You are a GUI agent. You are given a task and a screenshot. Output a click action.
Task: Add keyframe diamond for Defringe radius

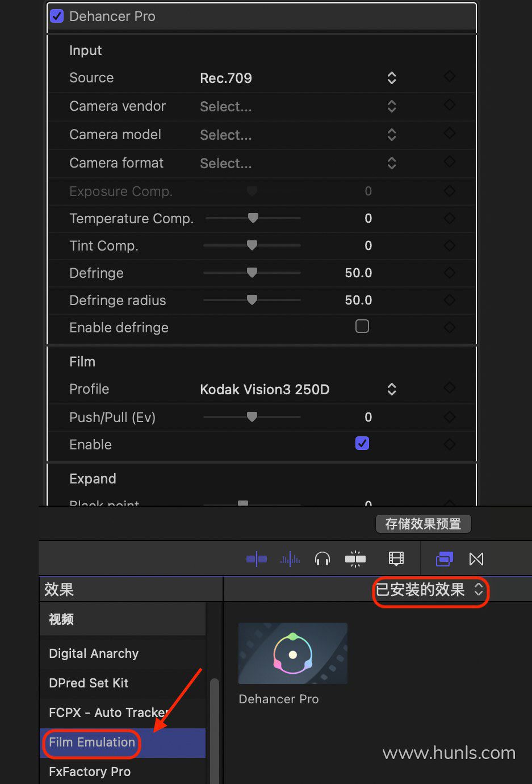click(450, 300)
